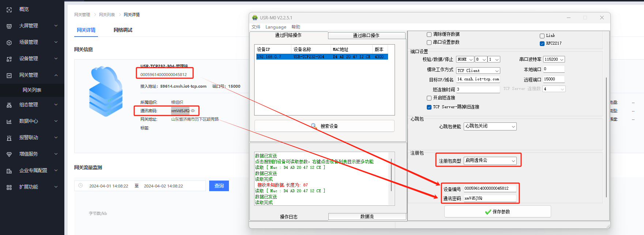This screenshot has width=644, height=235.
Task: Uncheck the RFC2217 checkbox
Action: point(542,43)
